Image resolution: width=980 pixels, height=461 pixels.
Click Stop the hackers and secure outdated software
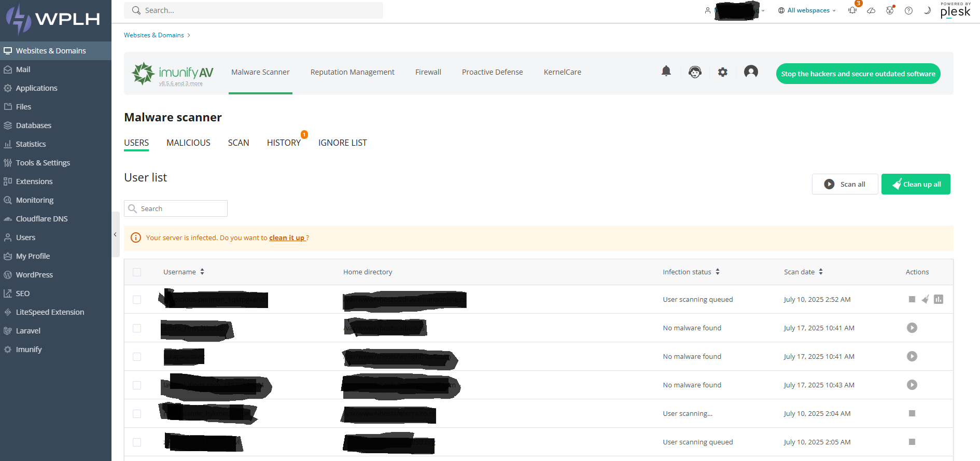[x=858, y=74]
